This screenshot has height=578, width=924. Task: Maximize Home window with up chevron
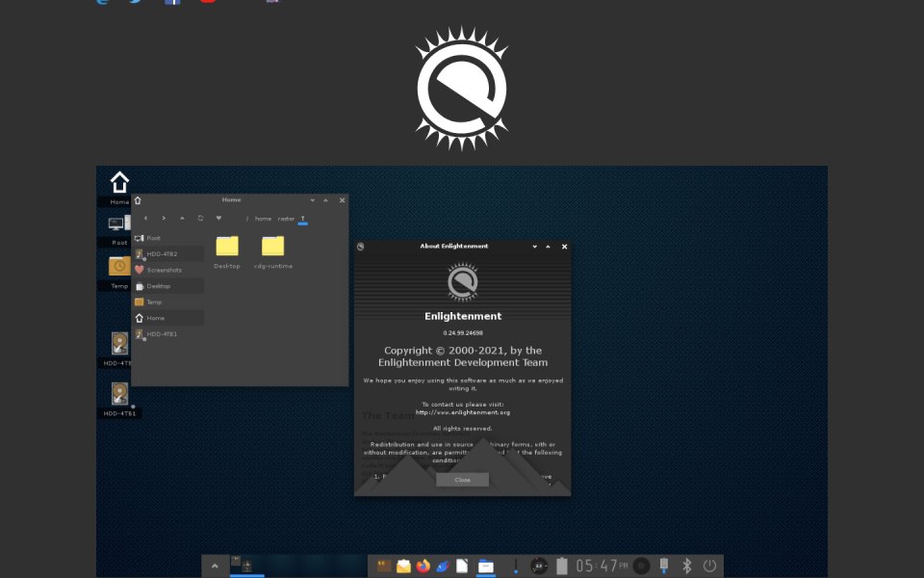click(326, 200)
